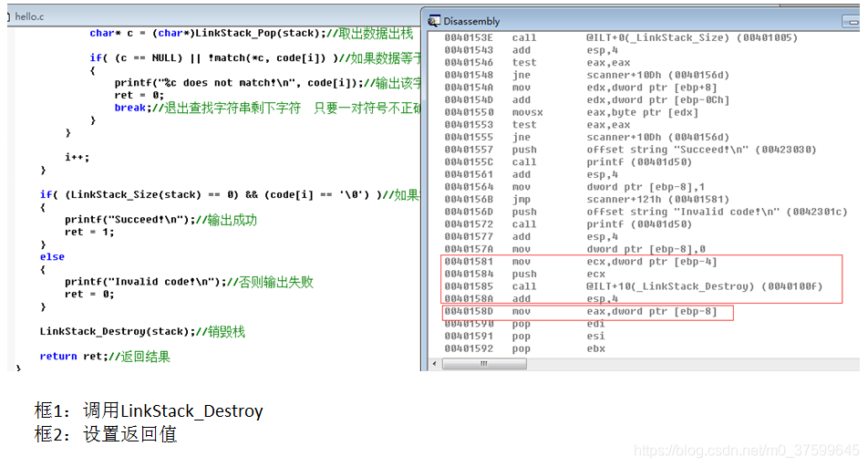The width and height of the screenshot is (868, 467).
Task: Click the hello.c title tab
Action: coord(29,16)
